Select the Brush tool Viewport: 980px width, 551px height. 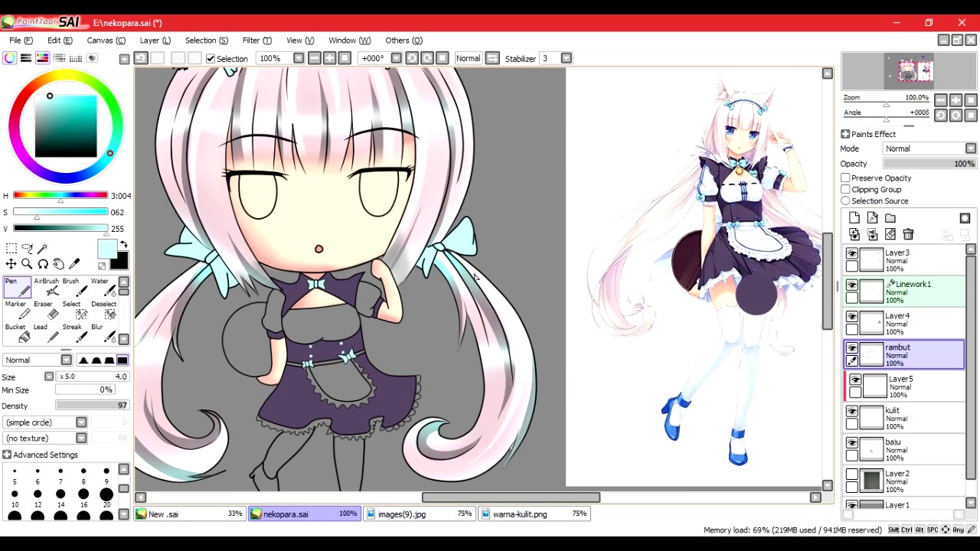click(74, 288)
